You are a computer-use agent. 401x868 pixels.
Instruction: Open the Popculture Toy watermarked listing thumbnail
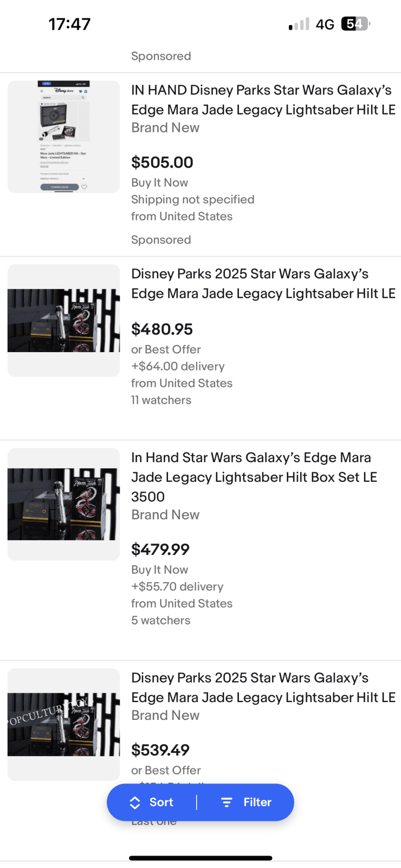point(63,724)
